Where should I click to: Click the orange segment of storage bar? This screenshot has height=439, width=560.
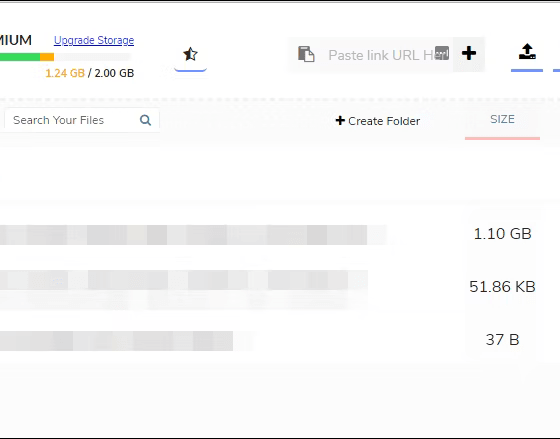(x=47, y=57)
